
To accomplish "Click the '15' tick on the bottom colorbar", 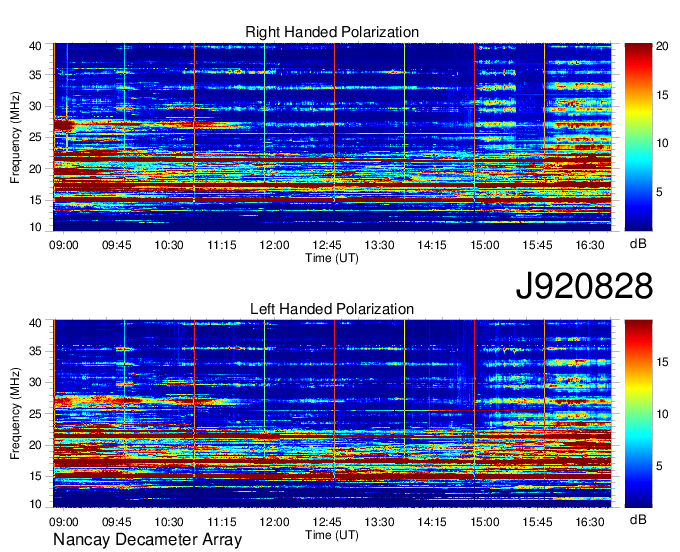I will (662, 362).
